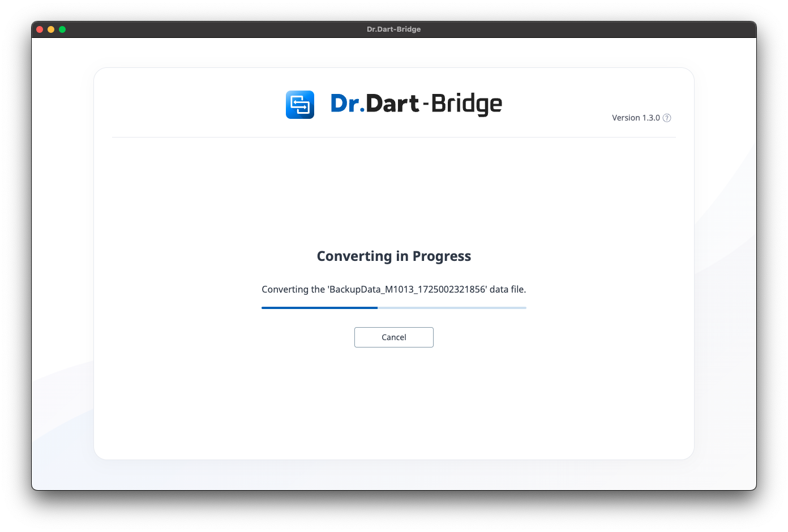Maximize the window using the green button
This screenshot has width=788, height=532.
click(62, 29)
